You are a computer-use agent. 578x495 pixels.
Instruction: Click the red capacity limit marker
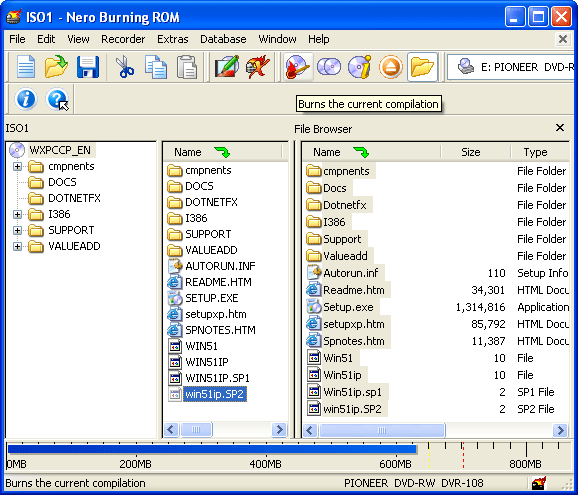point(463,456)
